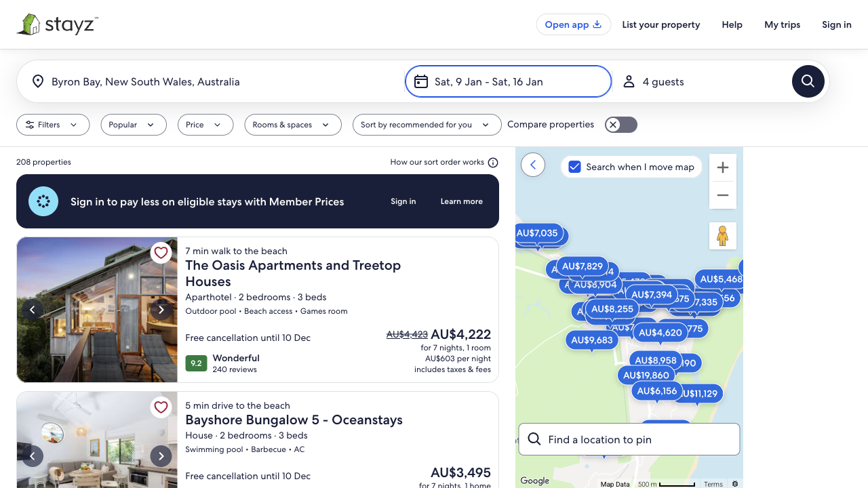
Task: Click the dark search magnifier button
Action: point(808,81)
